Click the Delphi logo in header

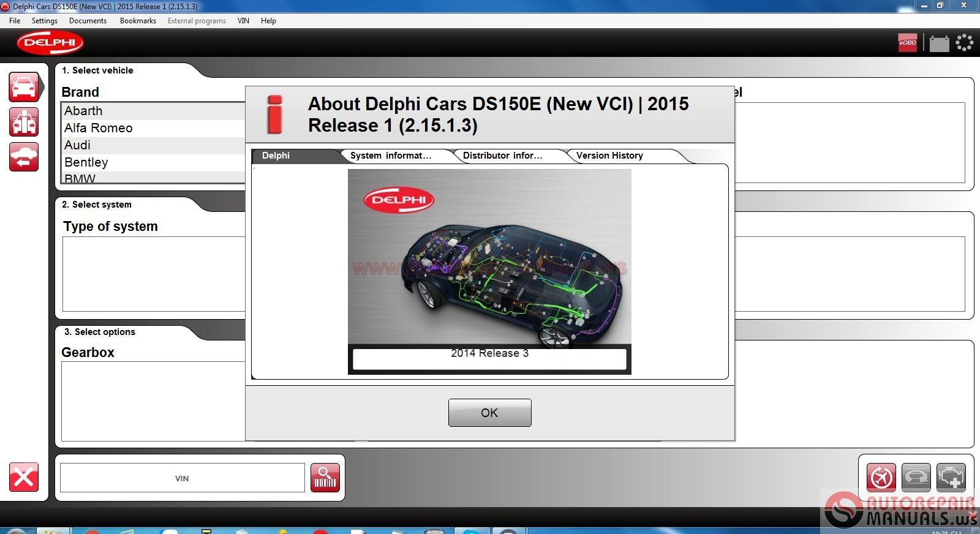(50, 43)
